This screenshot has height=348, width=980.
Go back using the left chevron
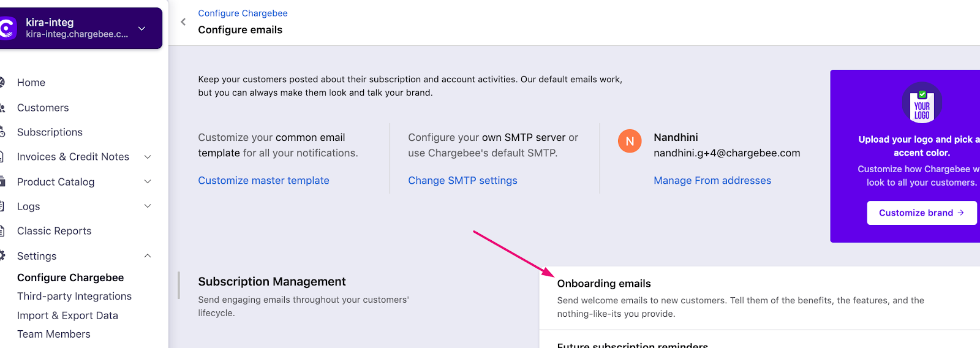point(183,22)
